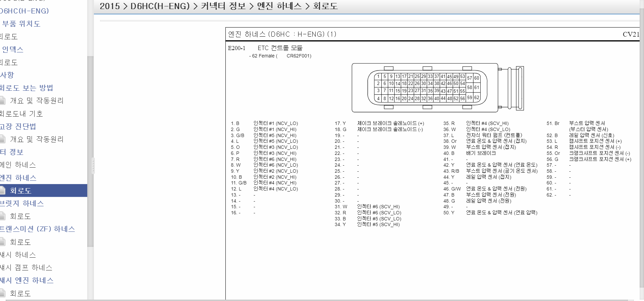Expand the 브릿지 하네스 tree node
Viewport: 644px width, 301px height.
click(22, 204)
